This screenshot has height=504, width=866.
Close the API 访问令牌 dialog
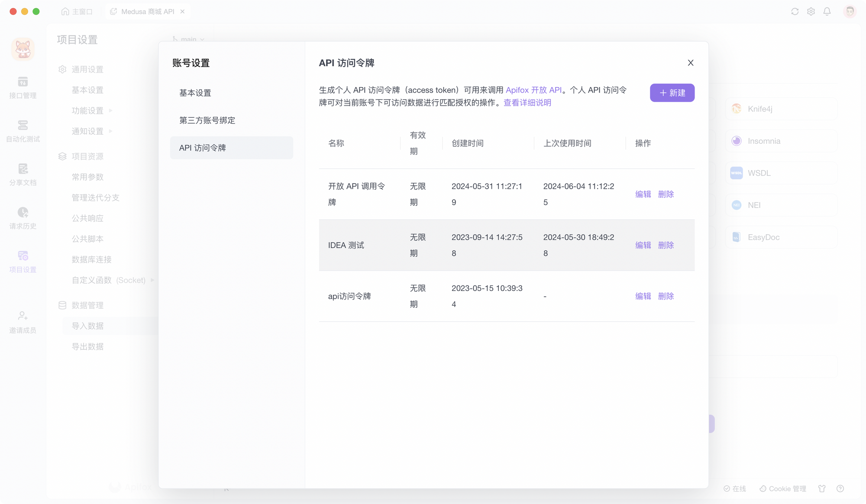pos(691,63)
